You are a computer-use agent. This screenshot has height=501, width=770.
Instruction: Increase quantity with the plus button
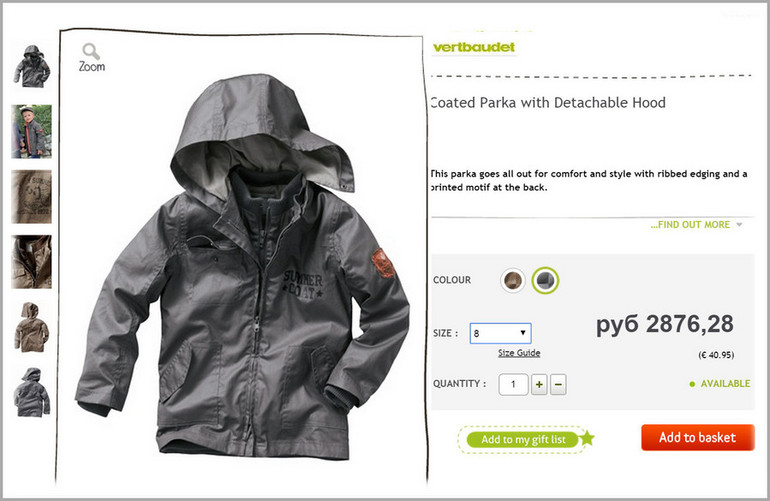[539, 384]
